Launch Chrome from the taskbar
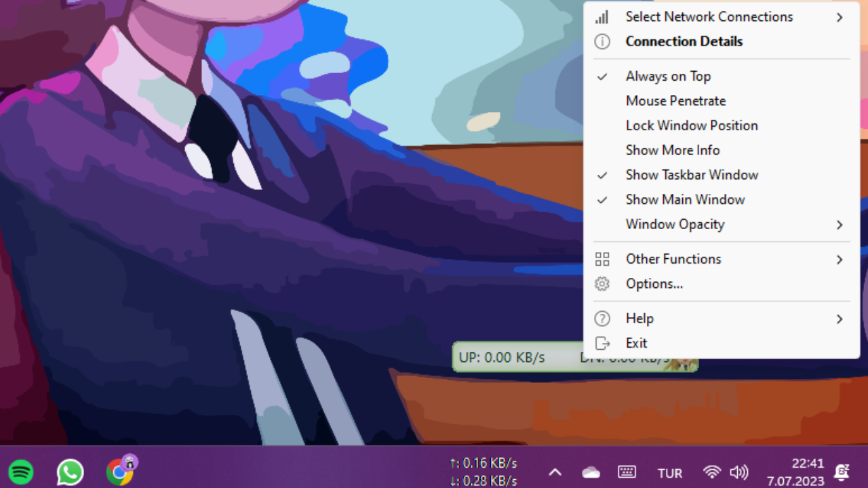Image resolution: width=868 pixels, height=488 pixels. tap(119, 472)
